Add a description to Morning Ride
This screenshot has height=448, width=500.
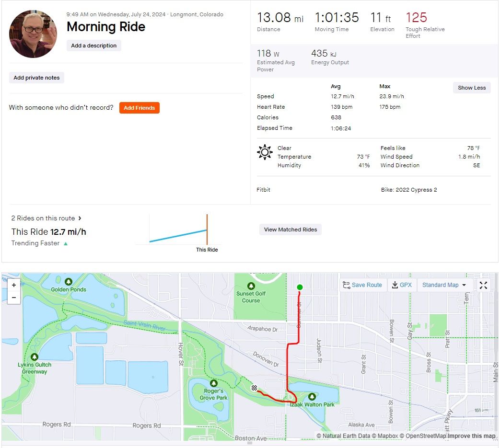click(94, 46)
